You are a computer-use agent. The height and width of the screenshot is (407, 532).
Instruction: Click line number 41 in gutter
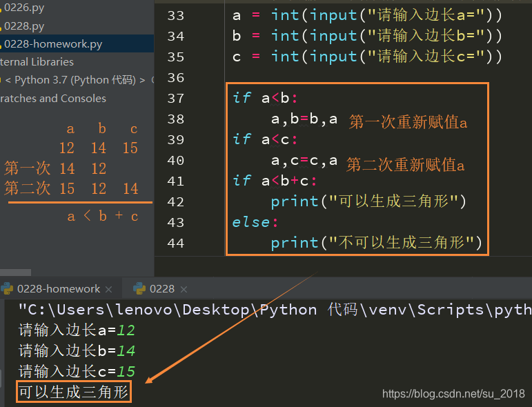click(x=176, y=181)
